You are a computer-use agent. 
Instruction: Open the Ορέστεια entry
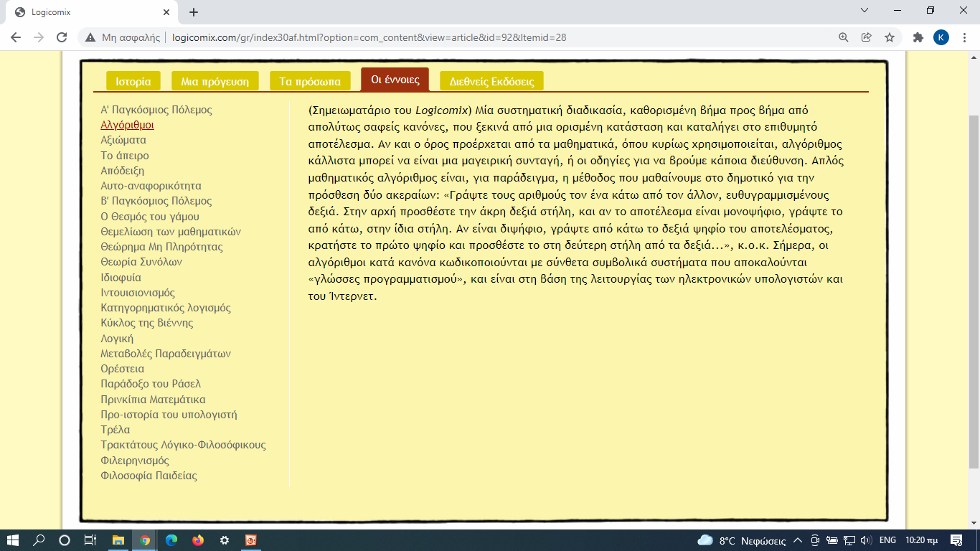point(123,369)
